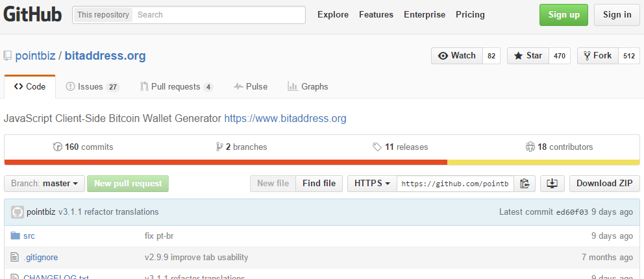The image size is (644, 279).
Task: Click the New file button
Action: (x=273, y=184)
